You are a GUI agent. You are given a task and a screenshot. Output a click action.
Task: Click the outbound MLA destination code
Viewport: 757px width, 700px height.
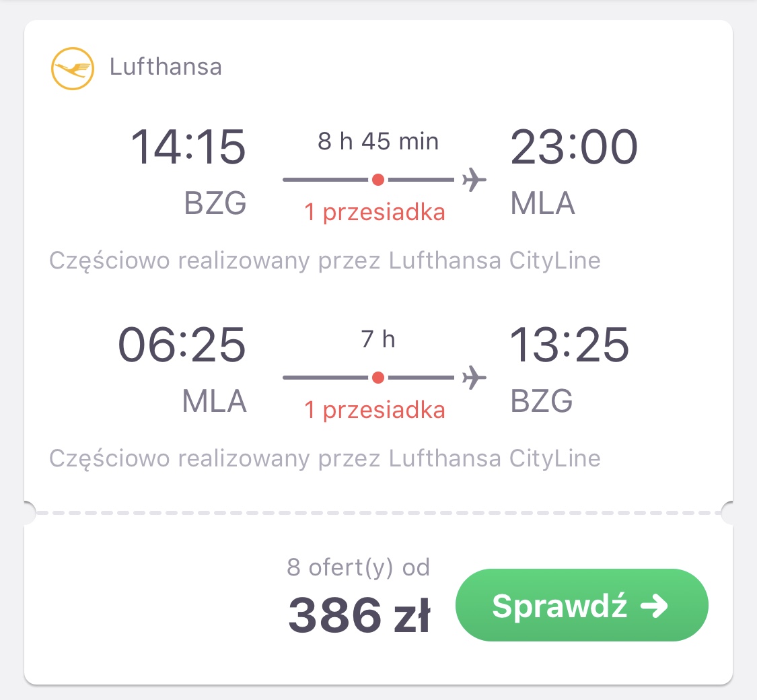tap(542, 203)
